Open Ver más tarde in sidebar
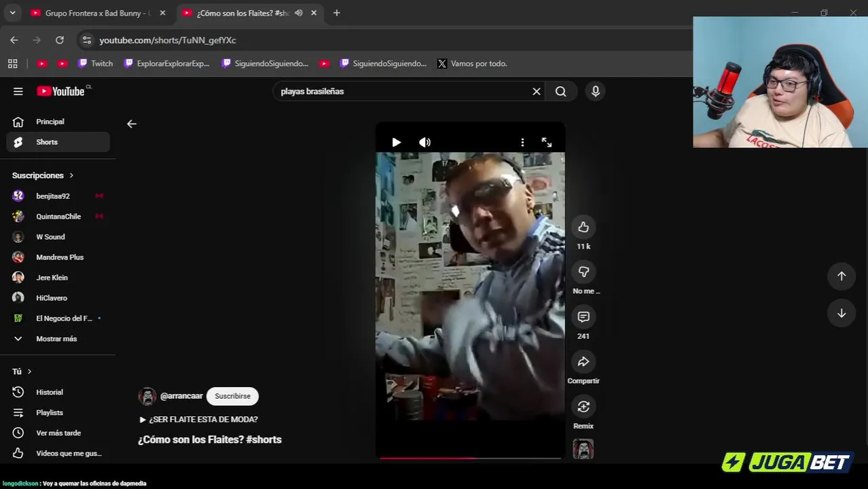This screenshot has height=489, width=868. 58,433
